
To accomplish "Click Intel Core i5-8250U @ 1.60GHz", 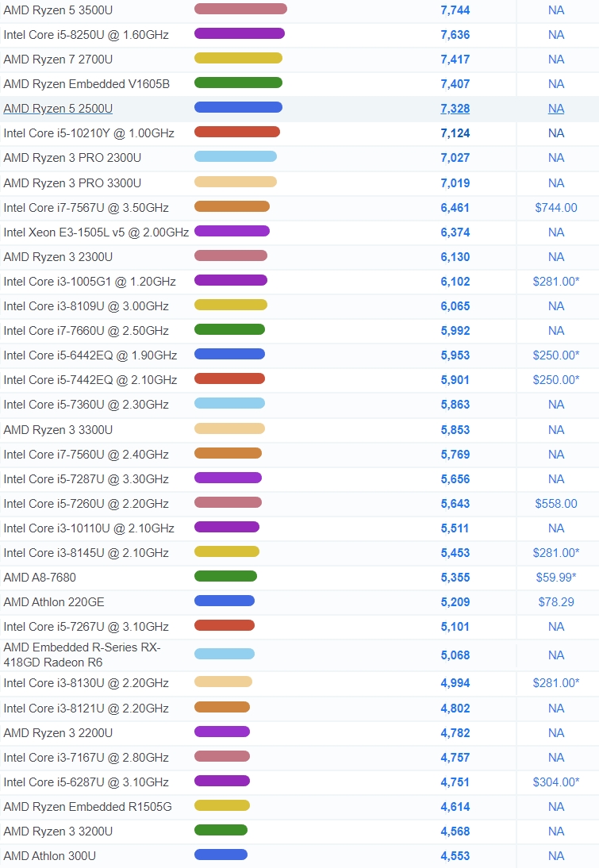I will (x=86, y=35).
